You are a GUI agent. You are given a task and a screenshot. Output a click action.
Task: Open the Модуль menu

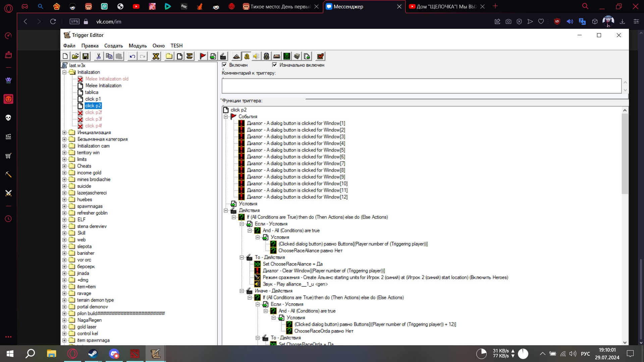tap(138, 46)
